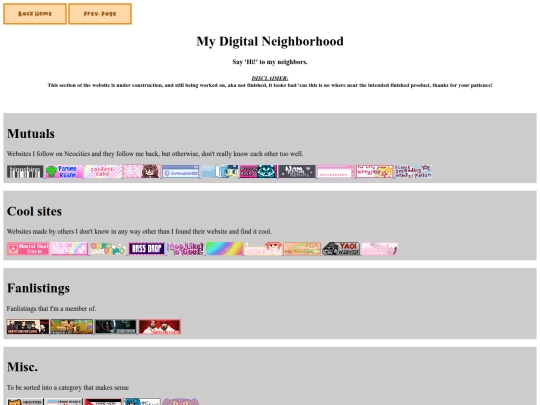Click 'Websites I follow on Neocities' description
The height and width of the screenshot is (405, 540).
coord(155,154)
